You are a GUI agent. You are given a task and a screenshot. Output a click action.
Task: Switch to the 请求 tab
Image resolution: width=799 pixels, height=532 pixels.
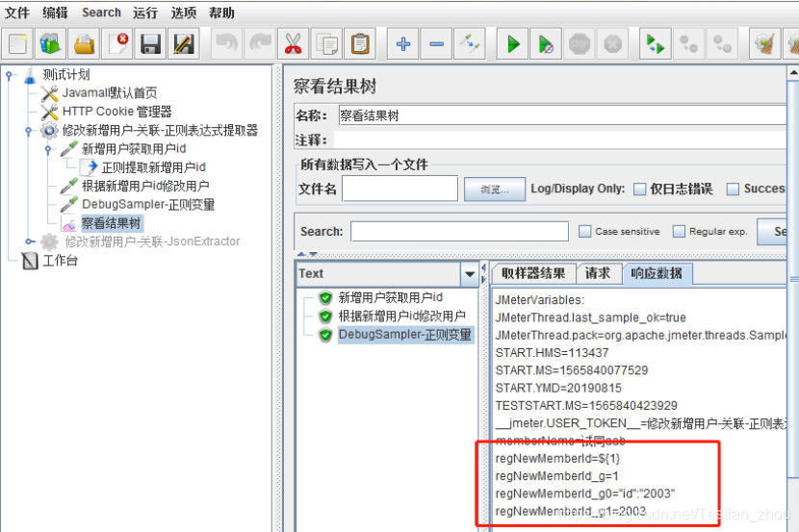pyautogui.click(x=598, y=273)
